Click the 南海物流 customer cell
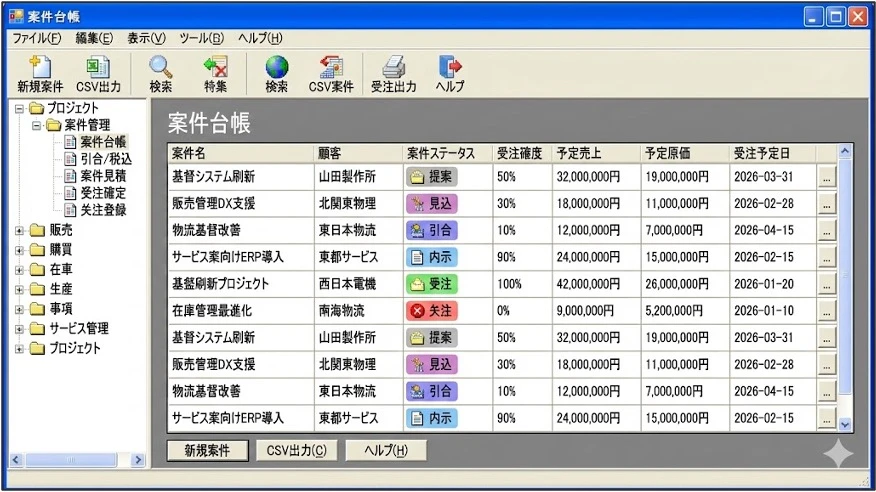 point(358,311)
